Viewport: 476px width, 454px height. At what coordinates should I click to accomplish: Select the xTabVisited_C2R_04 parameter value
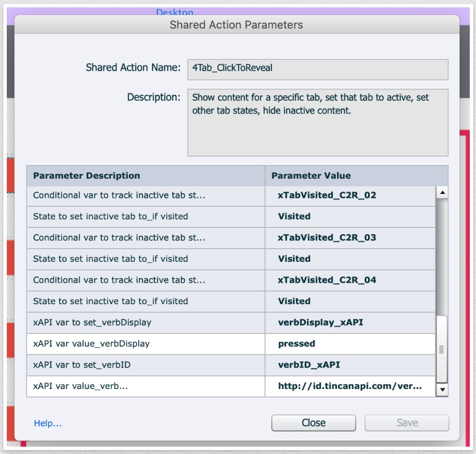pos(327,280)
